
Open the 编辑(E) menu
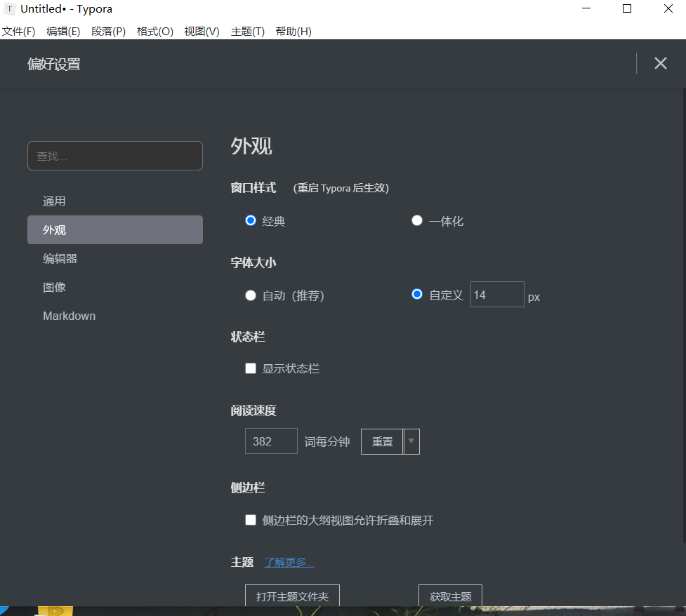[63, 32]
